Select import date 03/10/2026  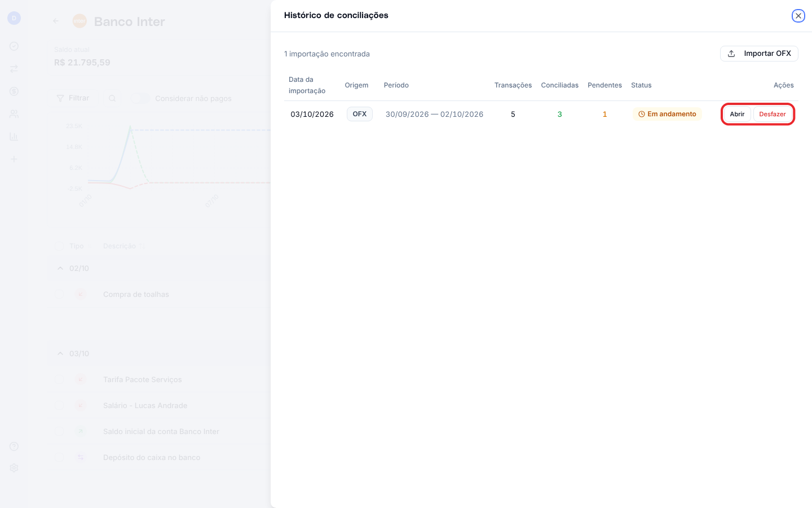coord(312,114)
